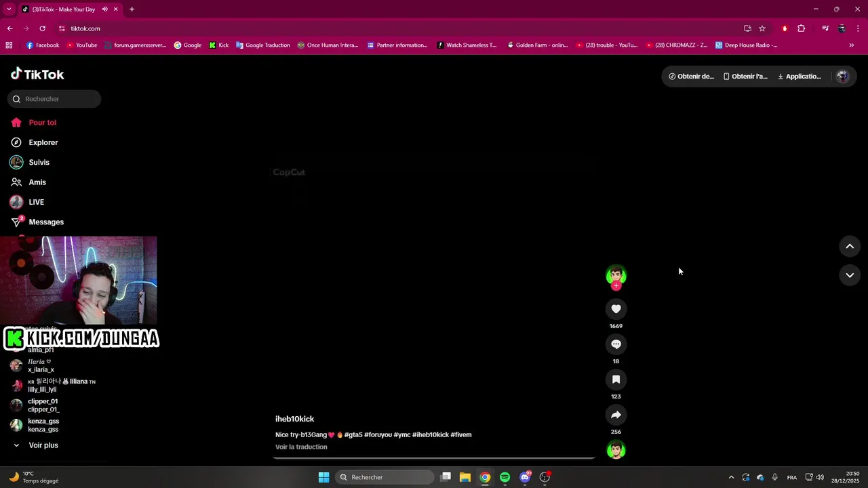Image resolution: width=868 pixels, height=488 pixels.
Task: Open the red hand extension icon
Action: 785,28
